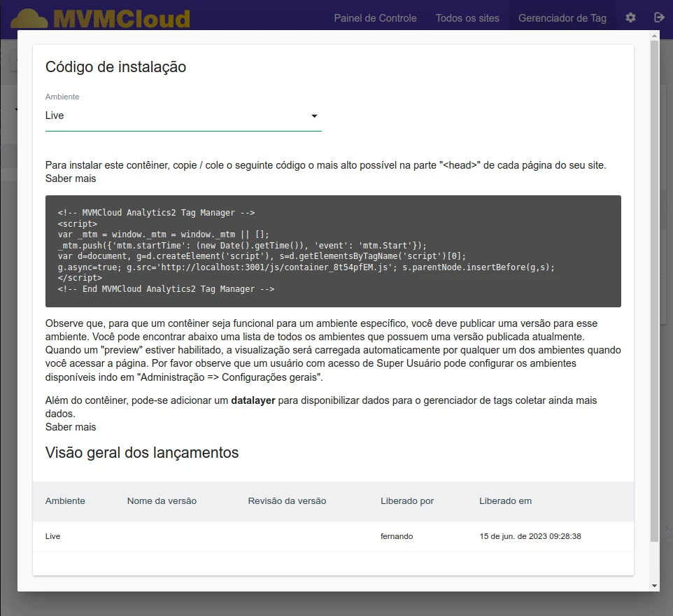
Task: Go to Todos os sites
Action: click(x=467, y=18)
